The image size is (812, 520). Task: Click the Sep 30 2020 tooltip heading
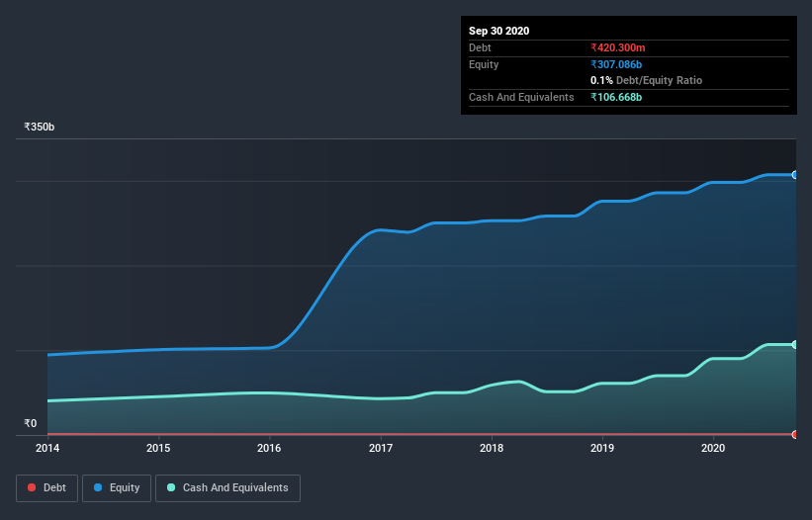pos(499,31)
